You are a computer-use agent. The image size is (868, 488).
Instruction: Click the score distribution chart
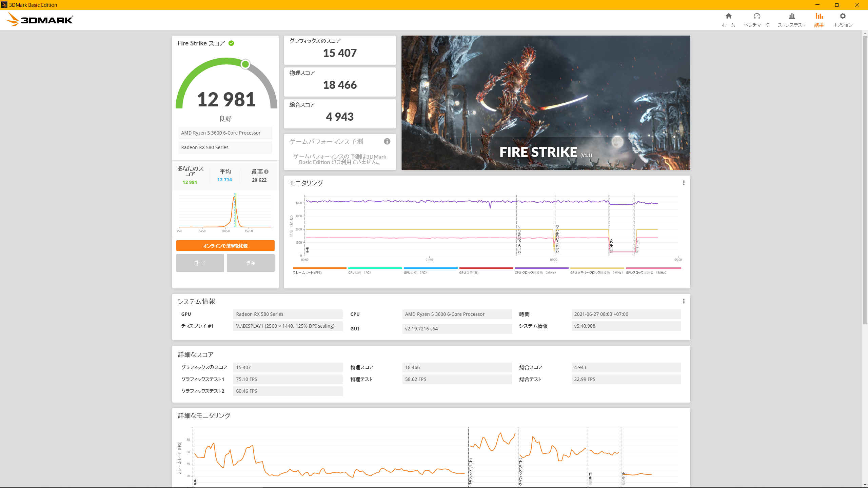[x=225, y=213]
